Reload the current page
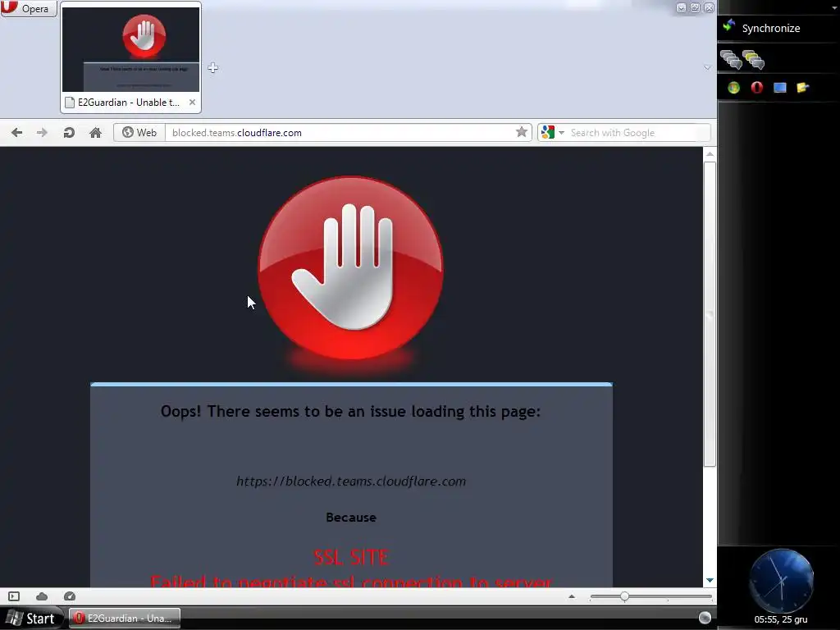This screenshot has height=630, width=840. click(x=69, y=132)
